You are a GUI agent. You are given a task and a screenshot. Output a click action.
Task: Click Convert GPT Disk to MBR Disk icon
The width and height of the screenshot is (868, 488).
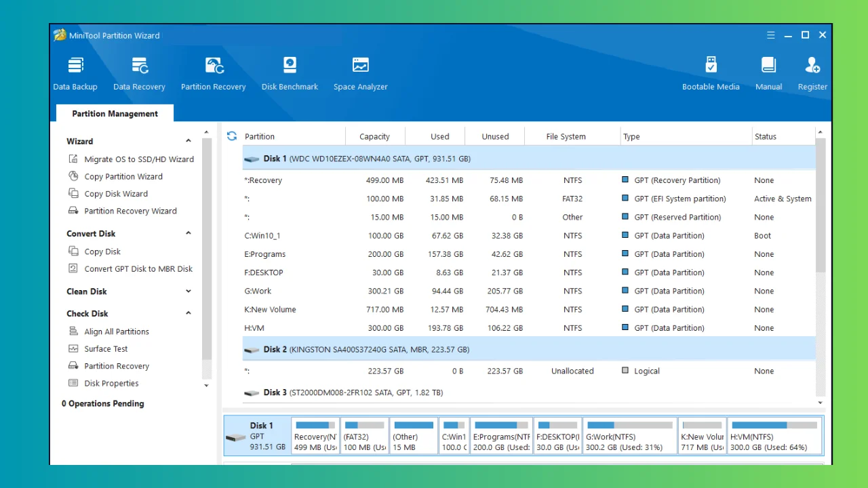pos(74,268)
